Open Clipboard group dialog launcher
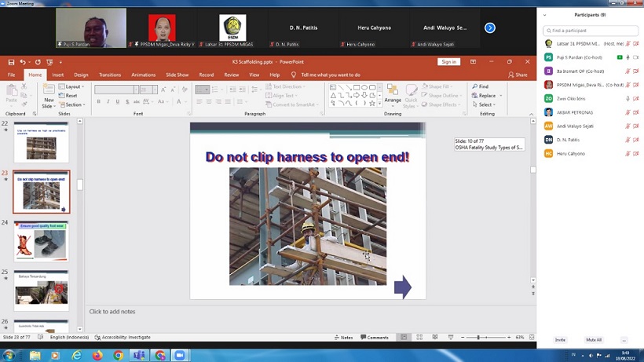The image size is (644, 362). [35, 114]
